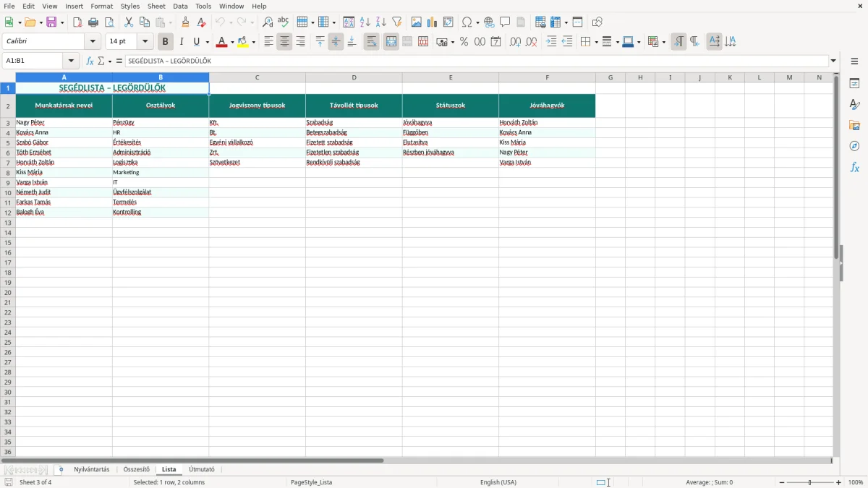Open the Paste options dropdown arrow
The width and height of the screenshot is (868, 488).
tap(171, 23)
